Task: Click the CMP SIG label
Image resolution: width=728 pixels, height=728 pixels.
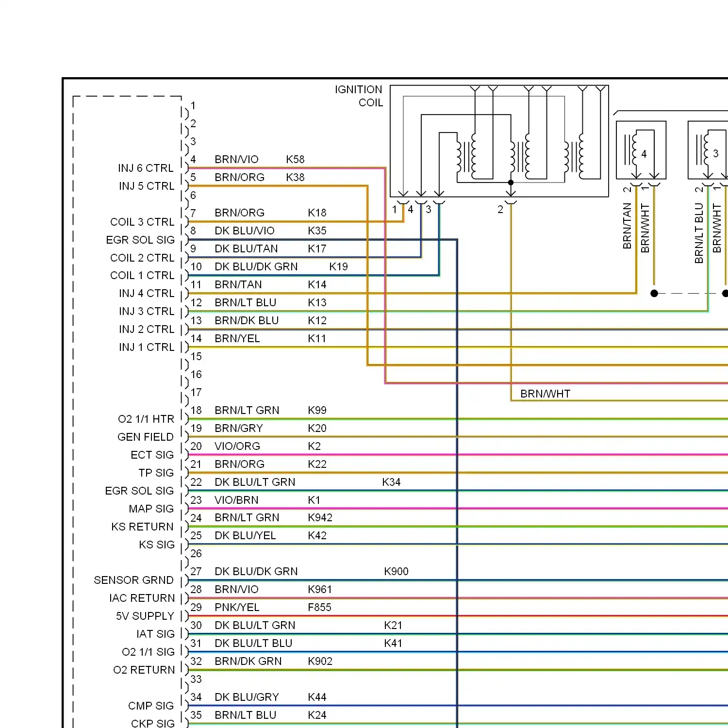Action: (x=151, y=706)
